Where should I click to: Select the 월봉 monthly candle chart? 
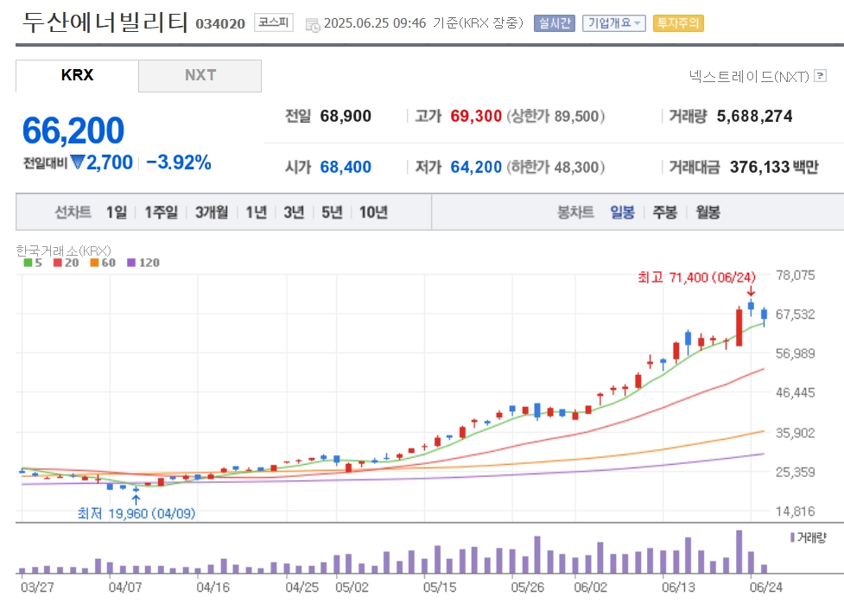(x=708, y=213)
